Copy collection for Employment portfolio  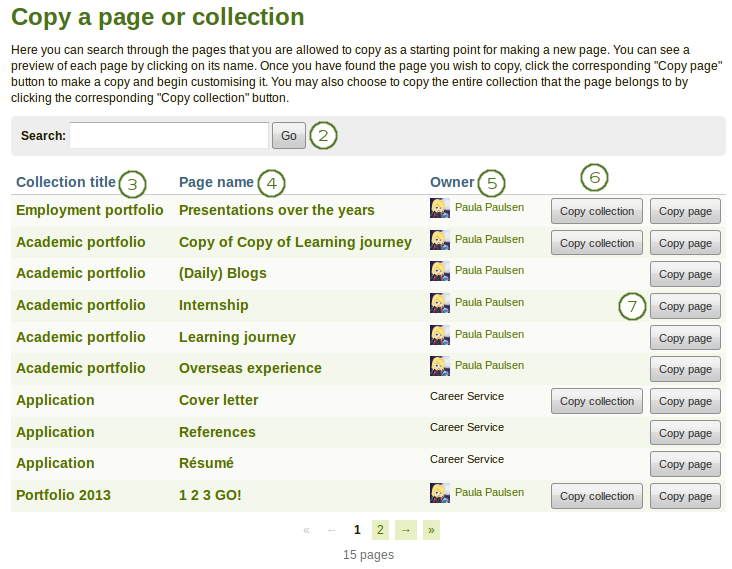pyautogui.click(x=596, y=211)
